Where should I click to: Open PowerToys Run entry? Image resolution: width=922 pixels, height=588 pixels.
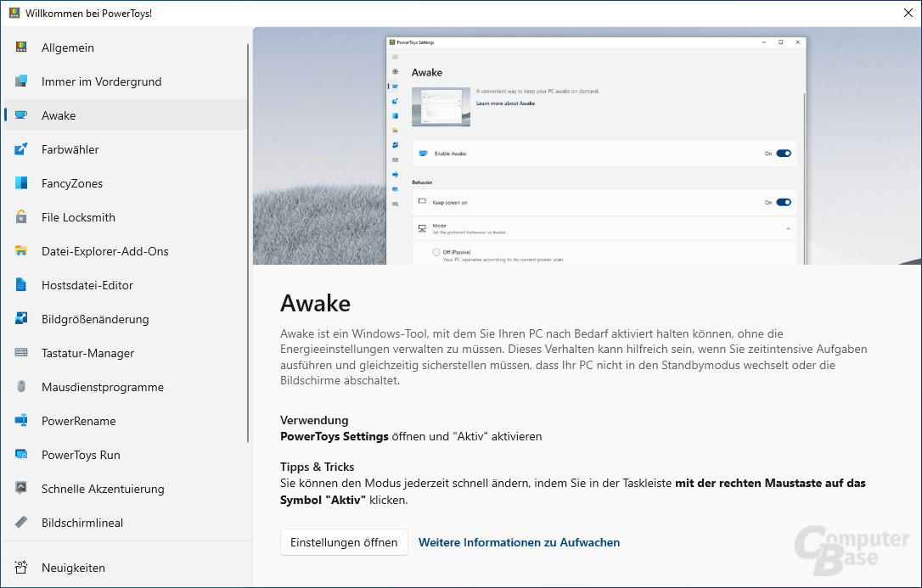tap(126, 455)
